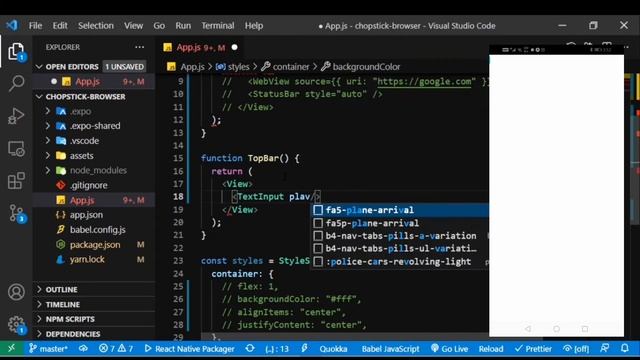Click Android home button in emulator
The width and height of the screenshot is (640, 360).
click(556, 329)
